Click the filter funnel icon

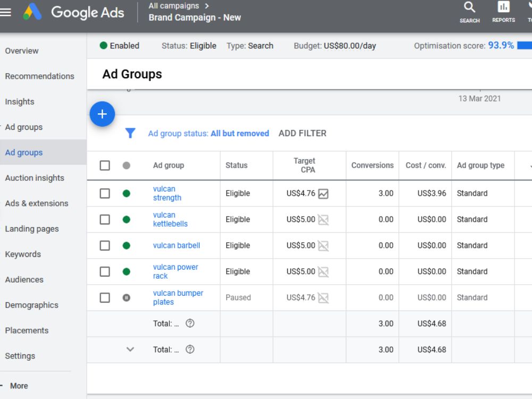pyautogui.click(x=130, y=133)
